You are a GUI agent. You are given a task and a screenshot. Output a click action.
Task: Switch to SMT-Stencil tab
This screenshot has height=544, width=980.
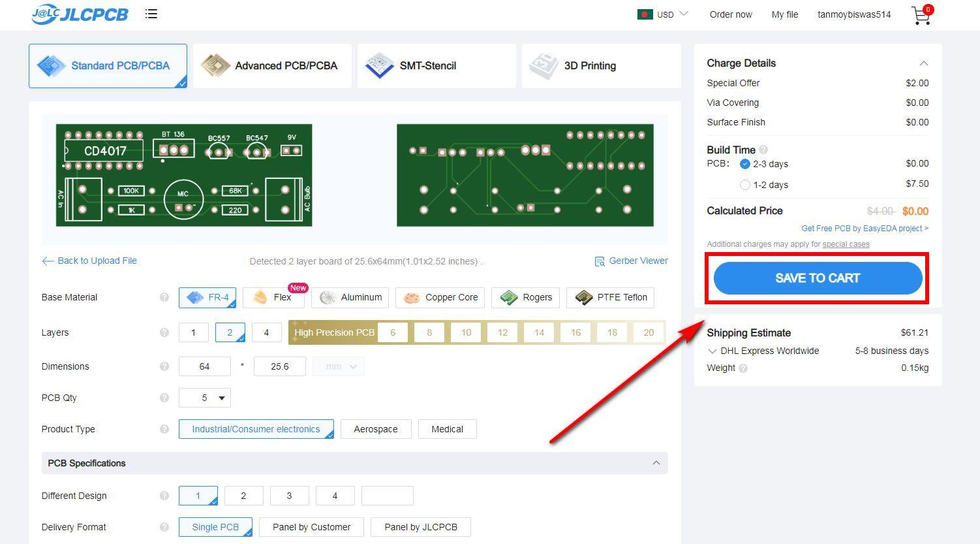[x=436, y=66]
